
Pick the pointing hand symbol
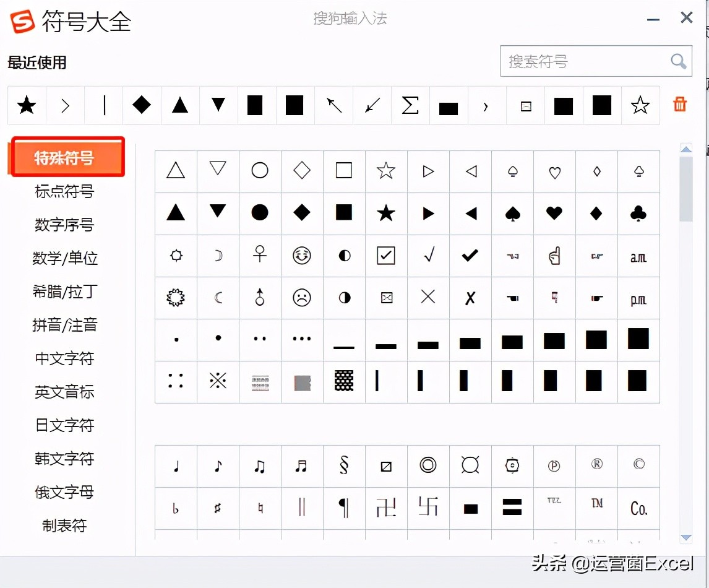554,255
